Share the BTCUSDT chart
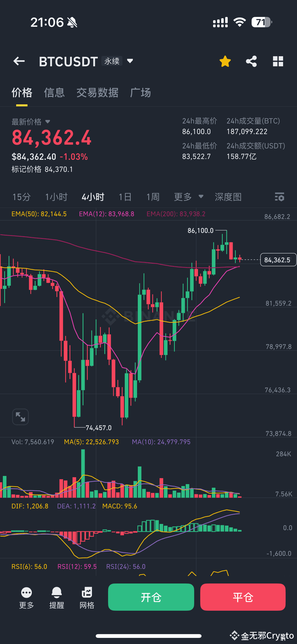Screen dimensions: 297x644 click(x=251, y=61)
